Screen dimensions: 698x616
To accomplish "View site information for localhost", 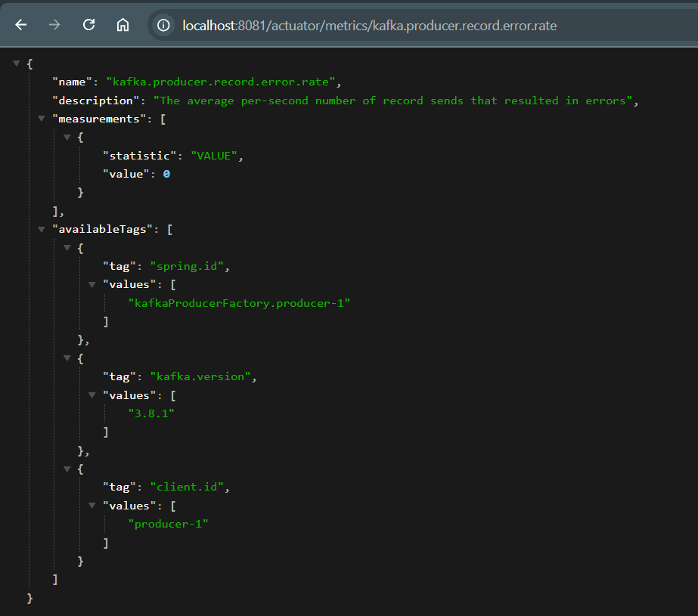I will 163,26.
